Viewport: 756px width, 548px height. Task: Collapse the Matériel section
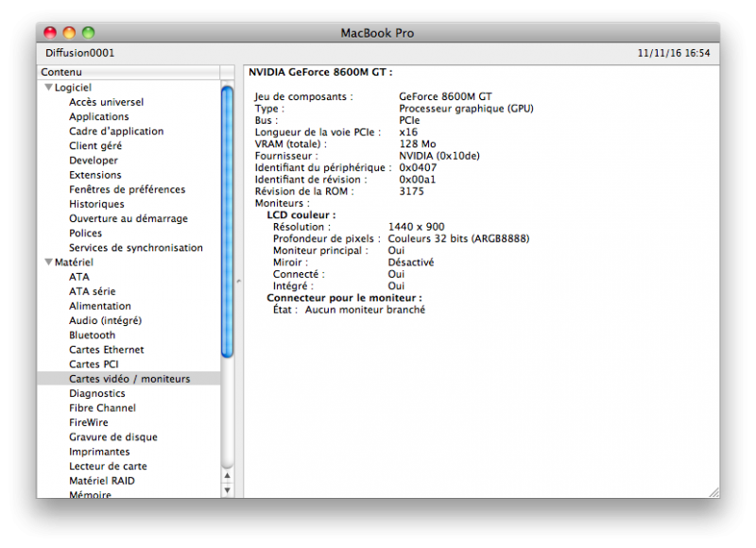click(48, 263)
